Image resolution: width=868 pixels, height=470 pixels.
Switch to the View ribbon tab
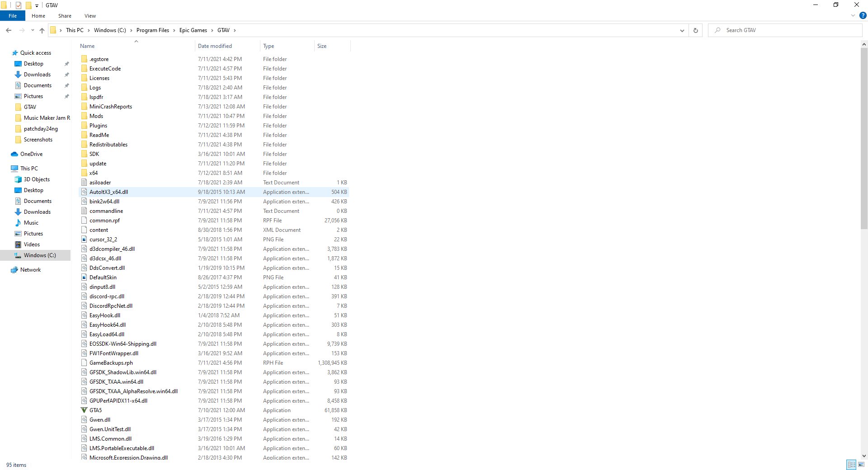pos(90,16)
